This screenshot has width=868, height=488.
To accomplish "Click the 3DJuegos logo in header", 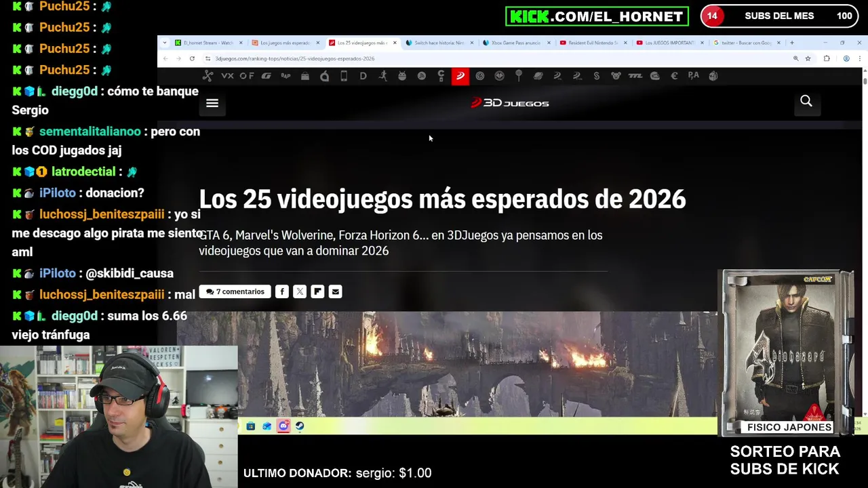I will [510, 103].
